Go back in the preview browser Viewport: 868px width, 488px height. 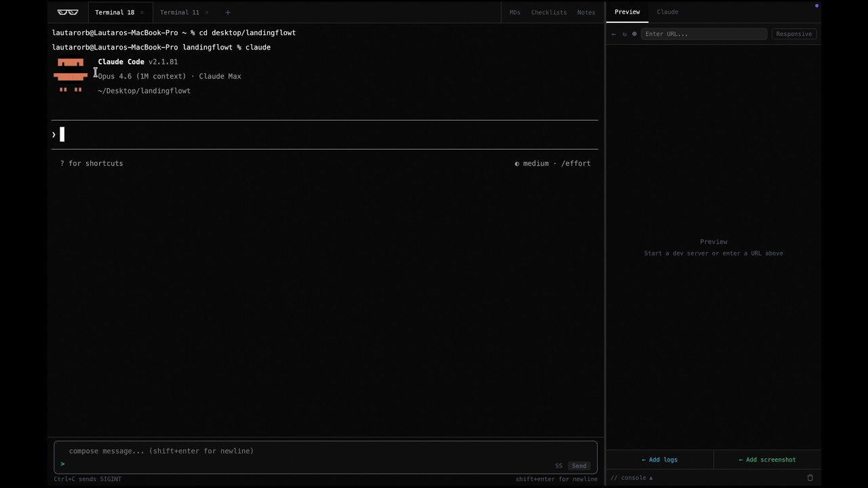[614, 34]
